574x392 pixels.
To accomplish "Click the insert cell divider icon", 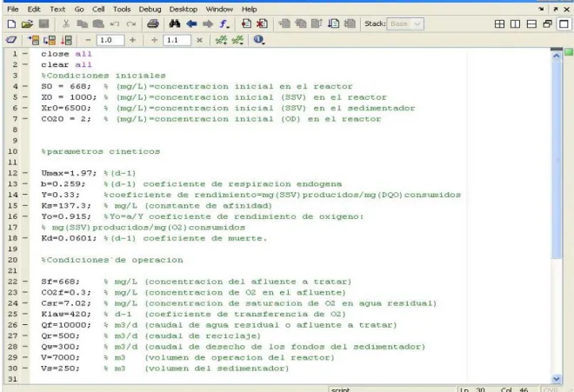I will click(221, 40).
